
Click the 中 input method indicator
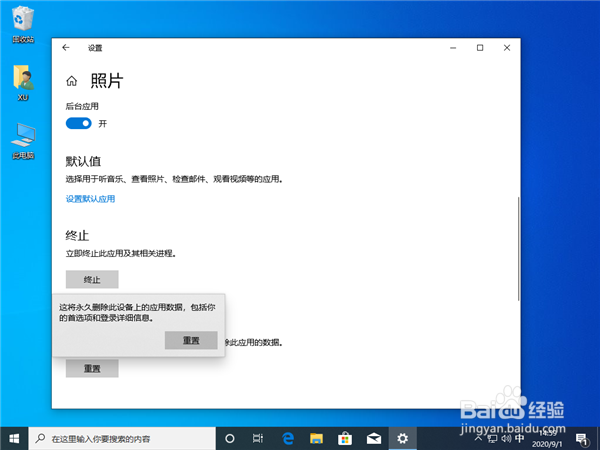pos(520,438)
